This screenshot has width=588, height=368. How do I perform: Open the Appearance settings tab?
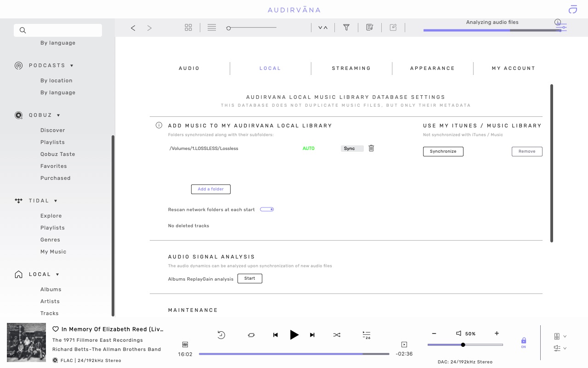pyautogui.click(x=432, y=68)
